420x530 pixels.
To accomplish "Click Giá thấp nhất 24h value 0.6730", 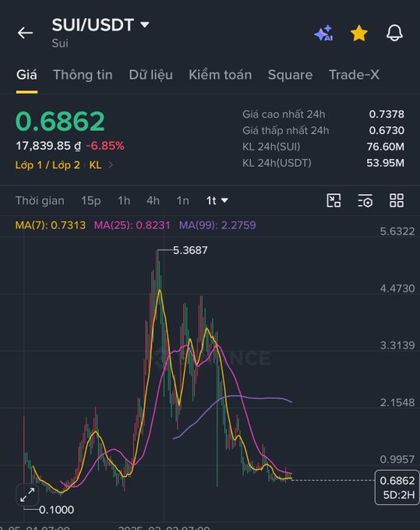I will point(386,130).
